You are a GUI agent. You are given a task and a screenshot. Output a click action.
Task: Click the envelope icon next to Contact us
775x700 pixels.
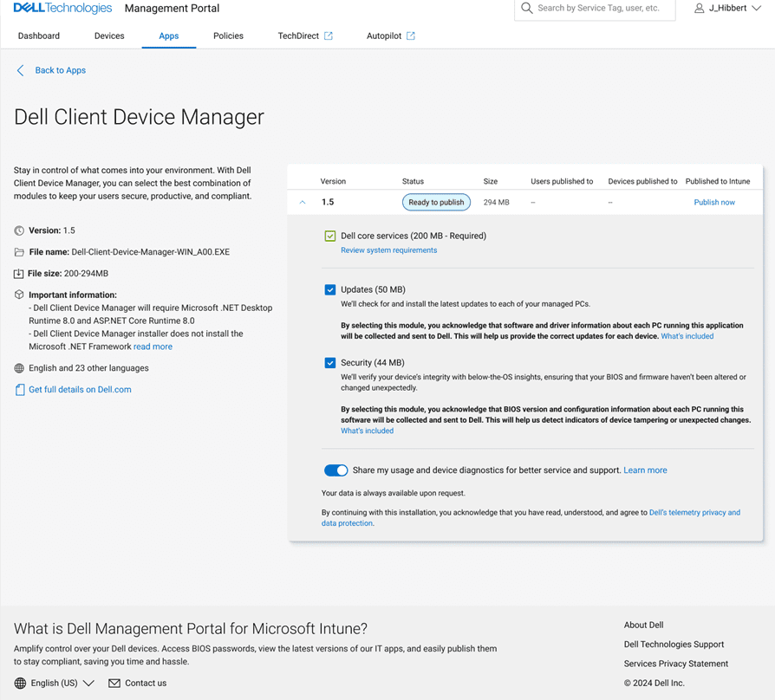click(x=114, y=683)
